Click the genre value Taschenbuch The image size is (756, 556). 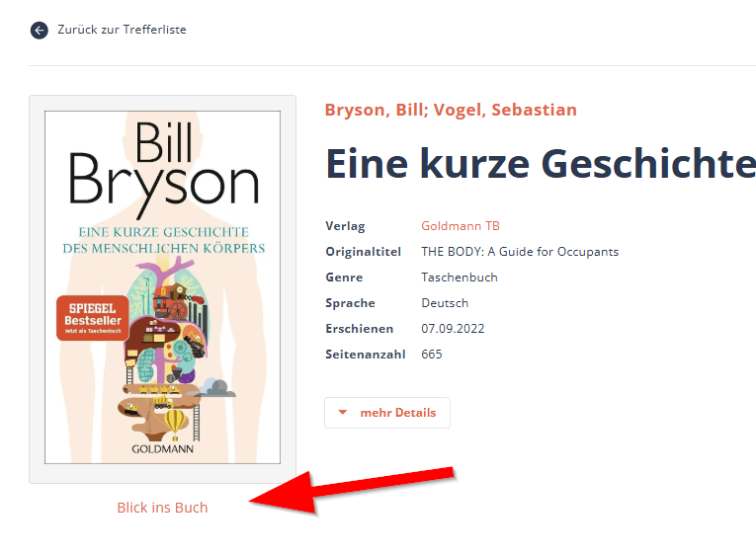[x=459, y=278]
